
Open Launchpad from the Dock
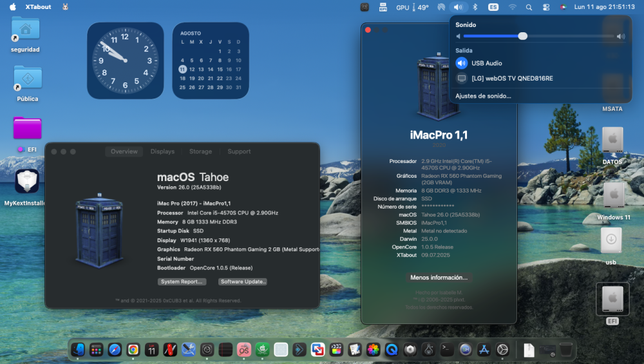point(96,350)
